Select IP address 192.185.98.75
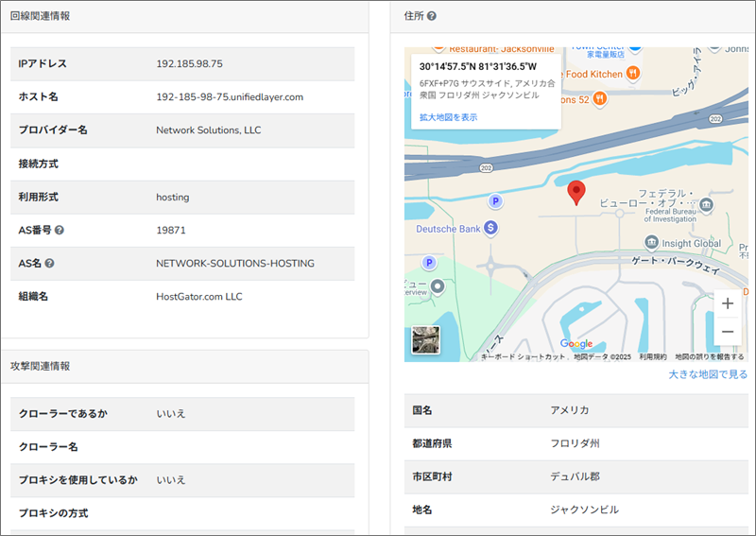Image resolution: width=756 pixels, height=536 pixels. point(190,63)
